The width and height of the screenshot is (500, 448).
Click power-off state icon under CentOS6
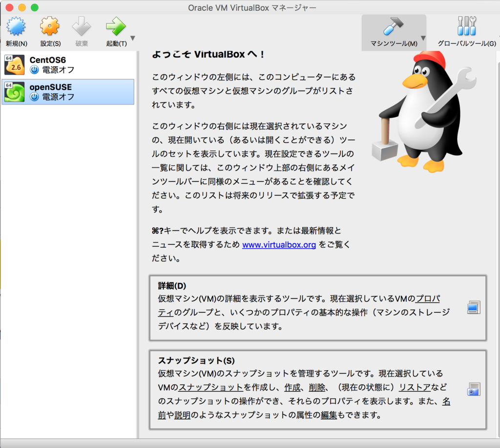(35, 70)
